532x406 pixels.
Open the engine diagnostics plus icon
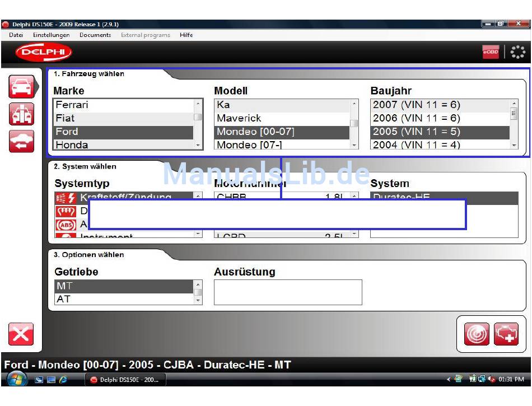506,334
